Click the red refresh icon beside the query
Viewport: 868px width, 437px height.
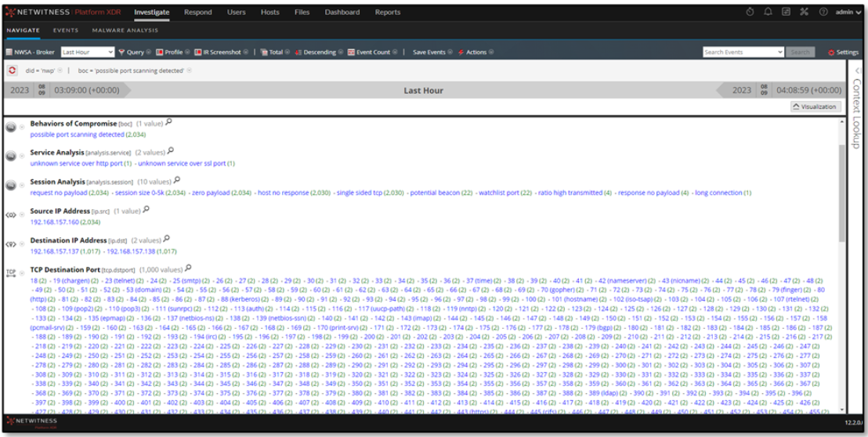13,70
